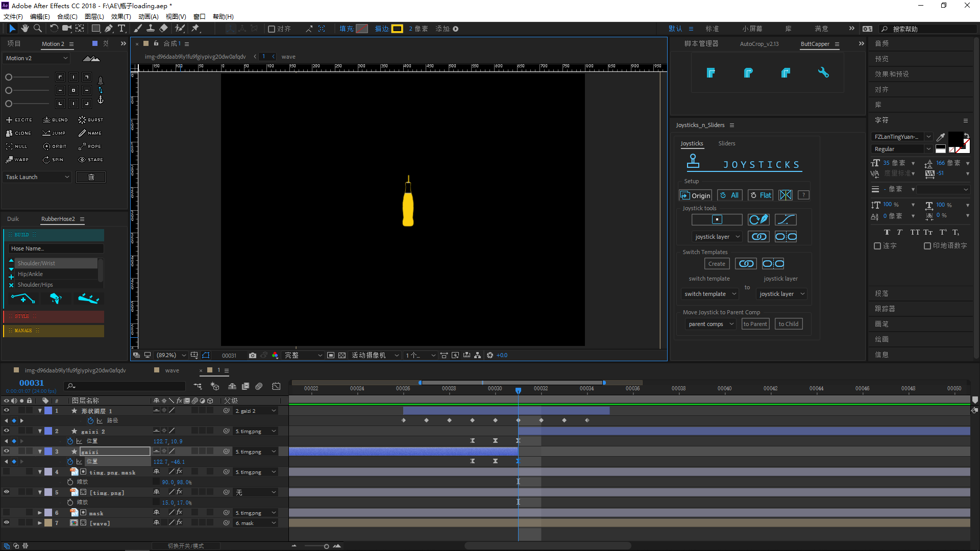This screenshot has width=980, height=551.
Task: Click the Puppet Pin tool
Action: point(195,29)
